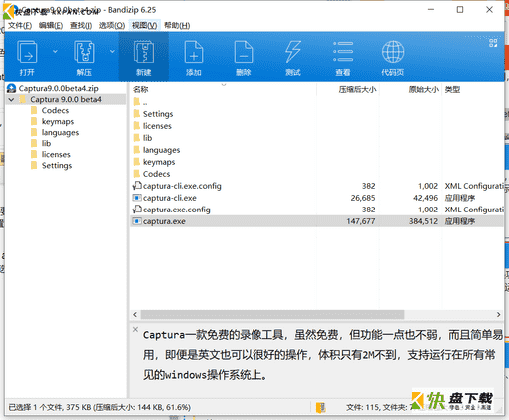Select lib folder in file list
This screenshot has width=509, height=420.
pos(147,138)
